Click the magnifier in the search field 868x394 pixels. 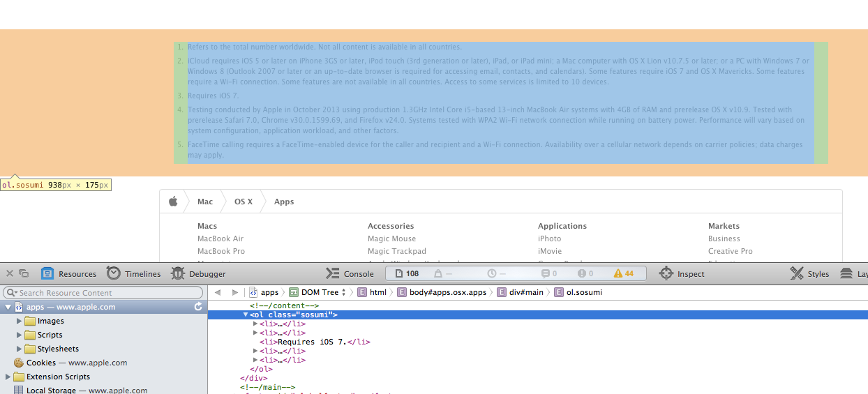pyautogui.click(x=11, y=293)
